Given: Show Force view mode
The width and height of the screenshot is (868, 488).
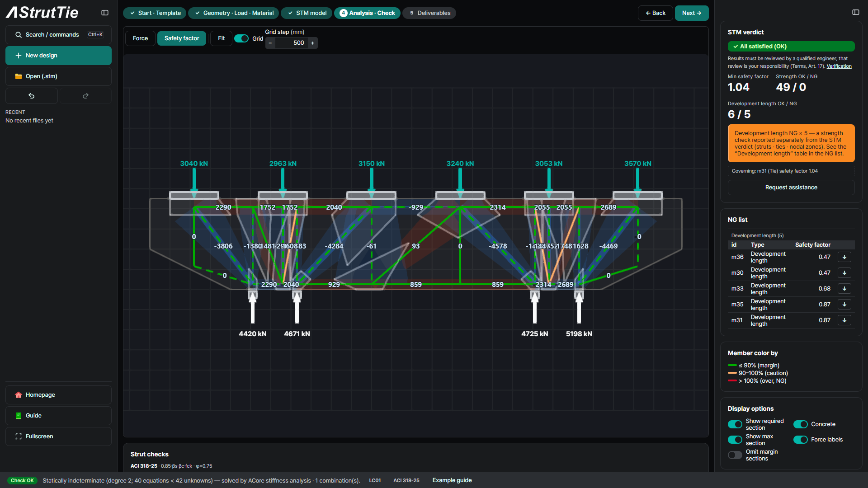Looking at the screenshot, I should click(140, 38).
